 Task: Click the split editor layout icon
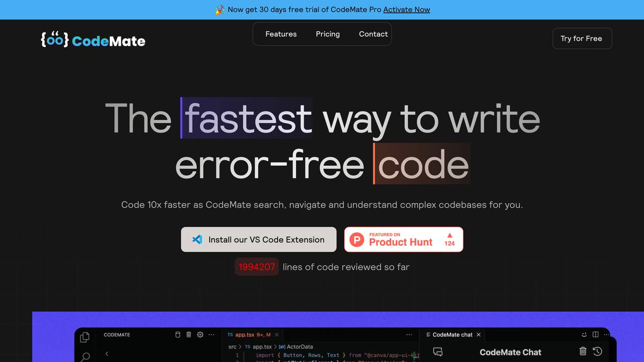point(595,335)
